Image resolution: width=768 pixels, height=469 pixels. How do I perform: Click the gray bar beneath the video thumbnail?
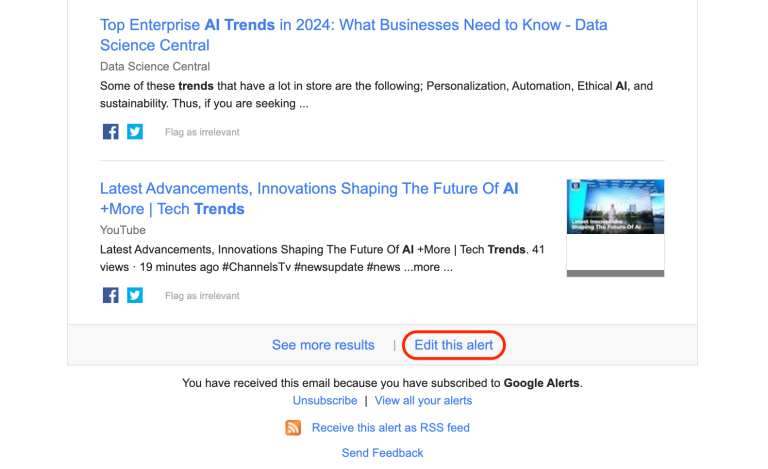point(615,273)
